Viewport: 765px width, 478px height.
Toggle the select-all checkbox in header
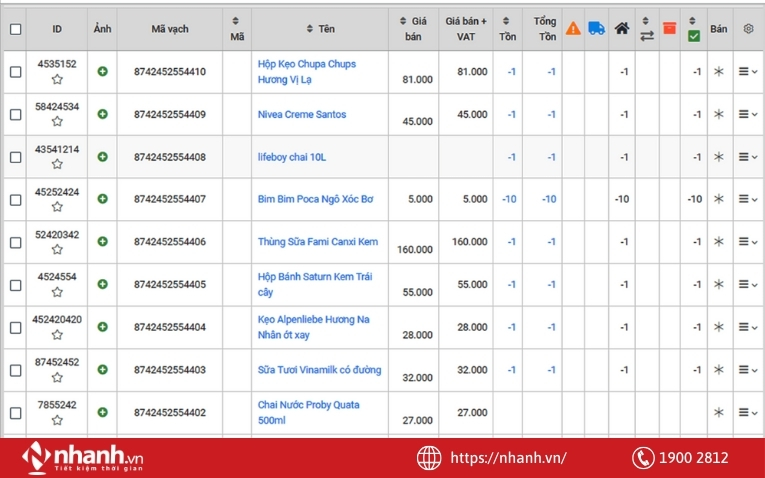(x=15, y=29)
